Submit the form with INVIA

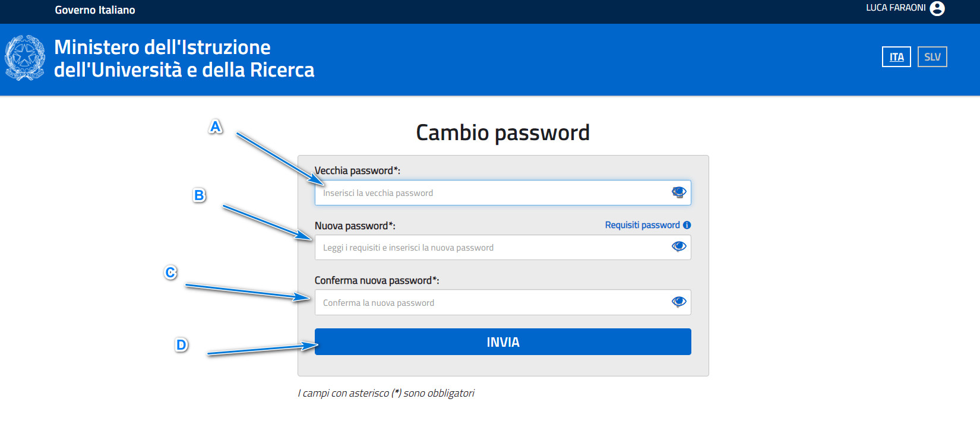point(502,342)
